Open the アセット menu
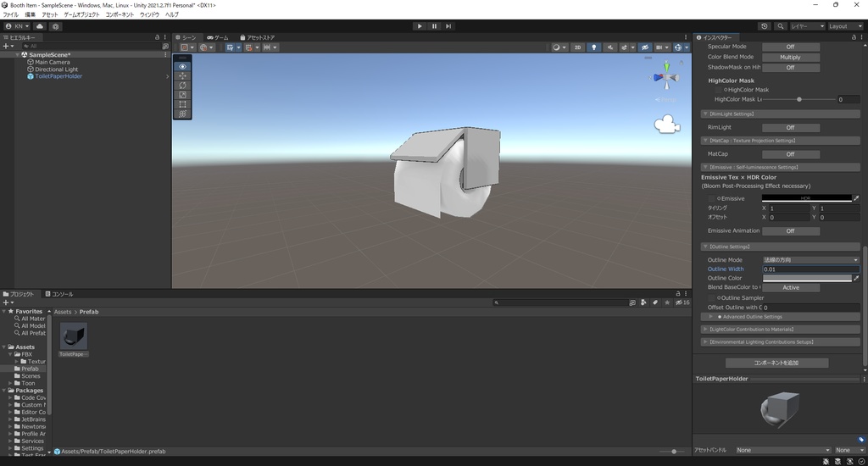Viewport: 868px width, 466px height. [x=50, y=14]
